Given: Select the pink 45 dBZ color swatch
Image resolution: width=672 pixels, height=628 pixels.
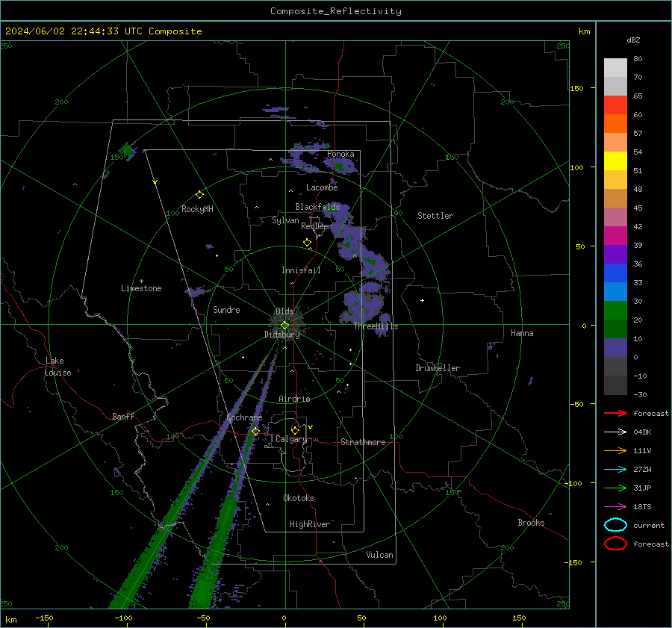Looking at the screenshot, I should coord(615,217).
